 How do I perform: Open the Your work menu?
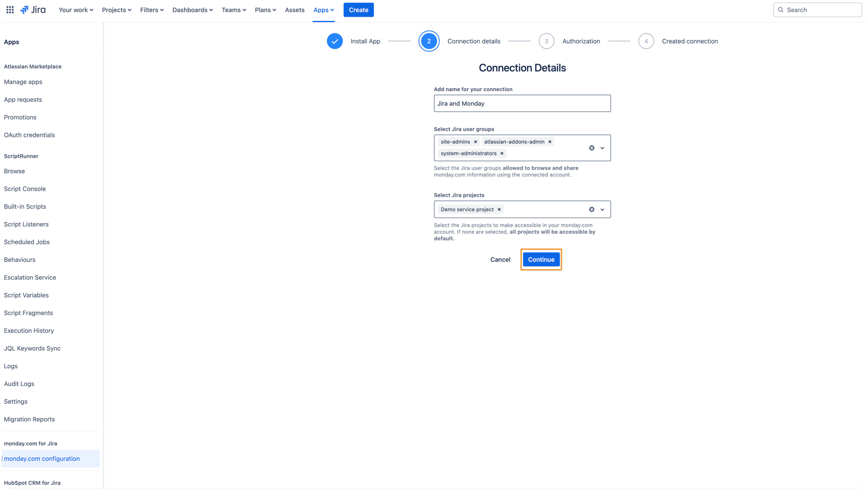(x=76, y=10)
